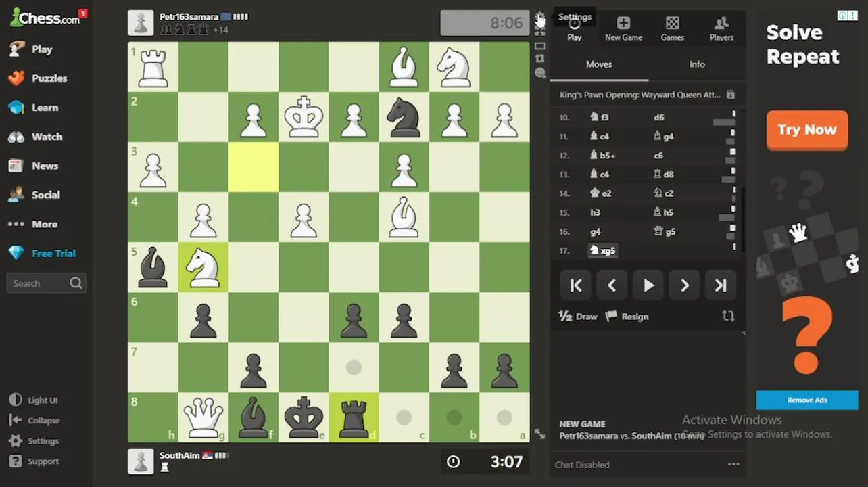
Task: Step forward one move
Action: pos(684,285)
